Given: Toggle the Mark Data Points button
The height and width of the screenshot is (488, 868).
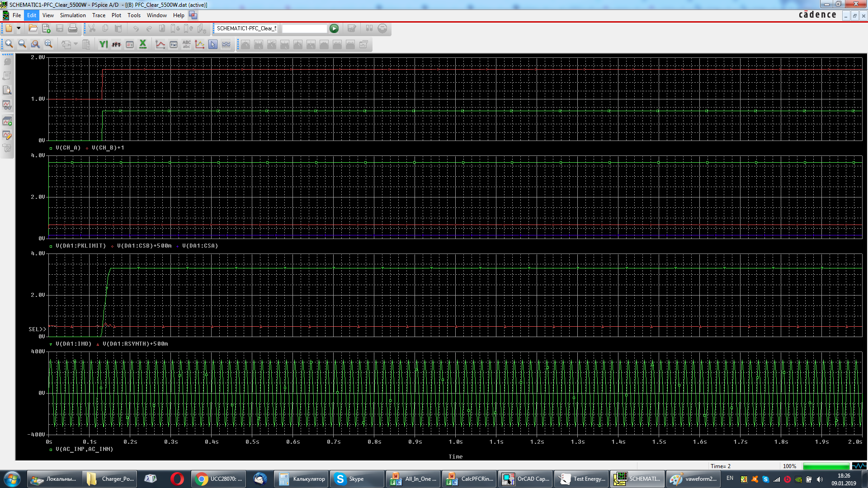Looking at the screenshot, I should tap(200, 44).
